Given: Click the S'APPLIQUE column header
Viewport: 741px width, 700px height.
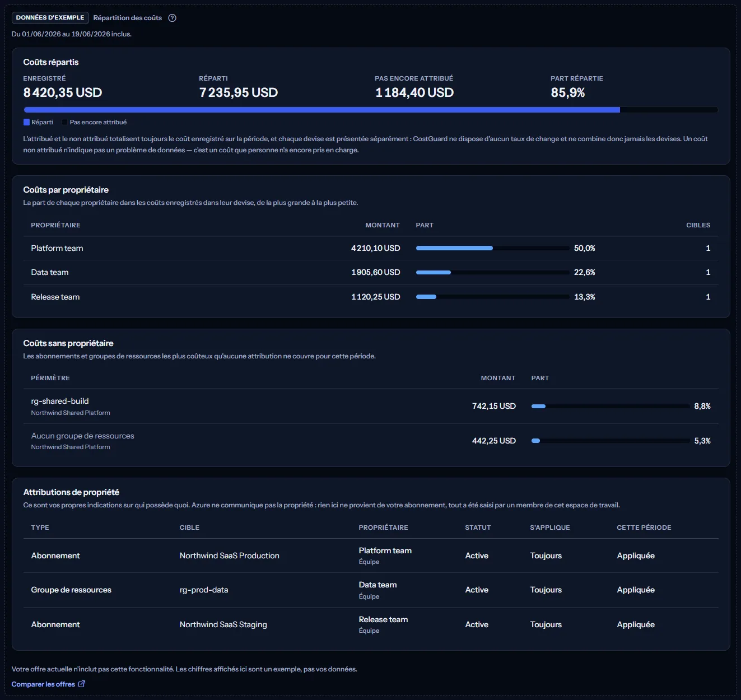Looking at the screenshot, I should click(x=550, y=528).
